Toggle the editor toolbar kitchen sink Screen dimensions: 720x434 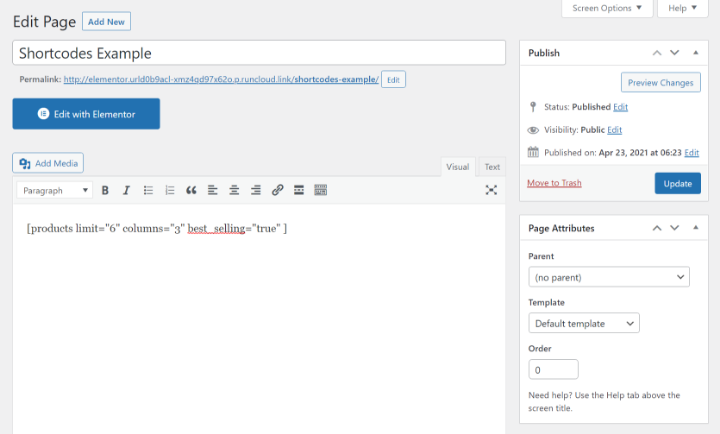click(x=321, y=190)
